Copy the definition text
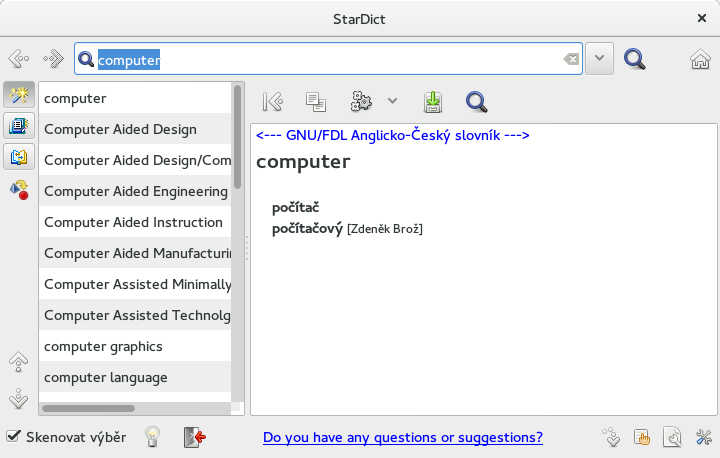Image resolution: width=720 pixels, height=458 pixels. point(316,101)
